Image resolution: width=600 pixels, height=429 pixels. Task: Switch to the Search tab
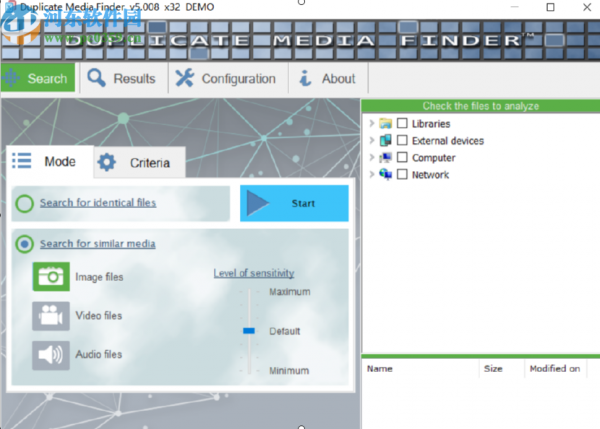click(38, 78)
